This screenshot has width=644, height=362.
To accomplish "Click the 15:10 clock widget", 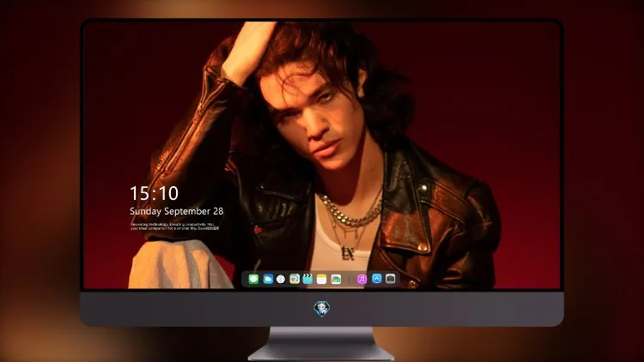I will [x=154, y=193].
